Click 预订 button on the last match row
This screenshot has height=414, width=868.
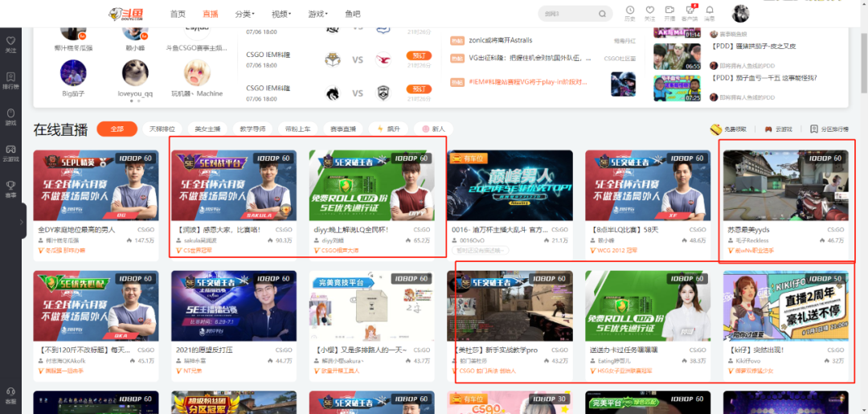click(x=419, y=88)
